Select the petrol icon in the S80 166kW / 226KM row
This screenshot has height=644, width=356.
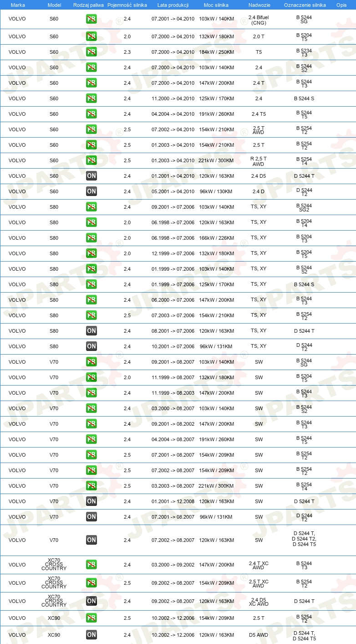click(92, 238)
